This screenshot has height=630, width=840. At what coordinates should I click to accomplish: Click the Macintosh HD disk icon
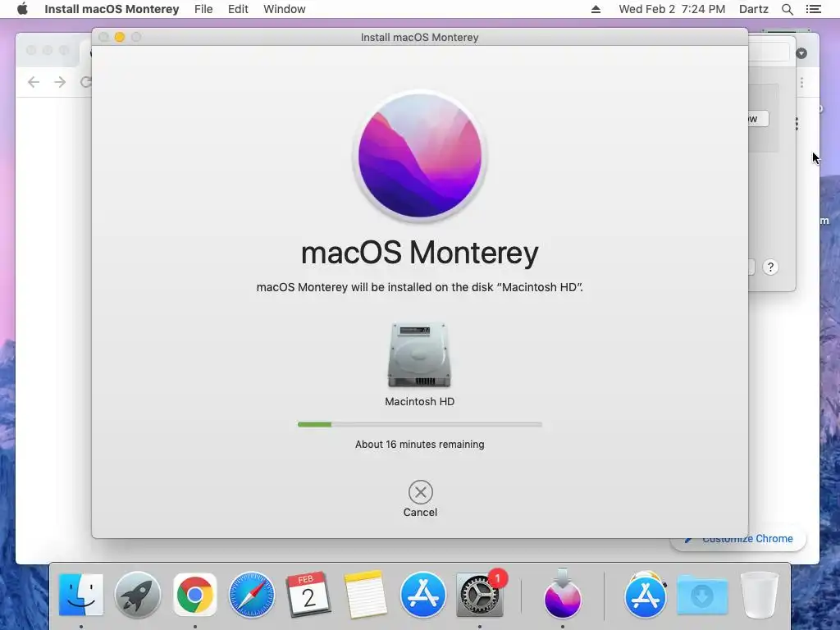[419, 354]
